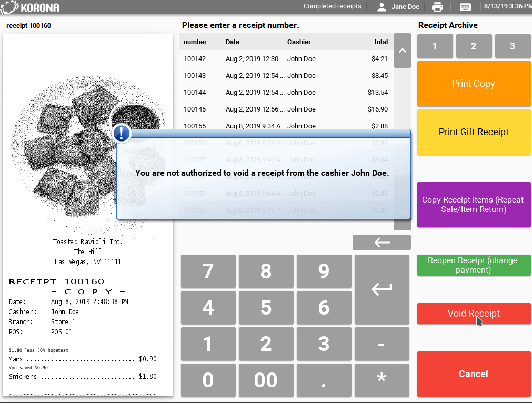Screen dimensions: 532x403
Task: Select Receipt Archive page 3
Action: pyautogui.click(x=513, y=46)
